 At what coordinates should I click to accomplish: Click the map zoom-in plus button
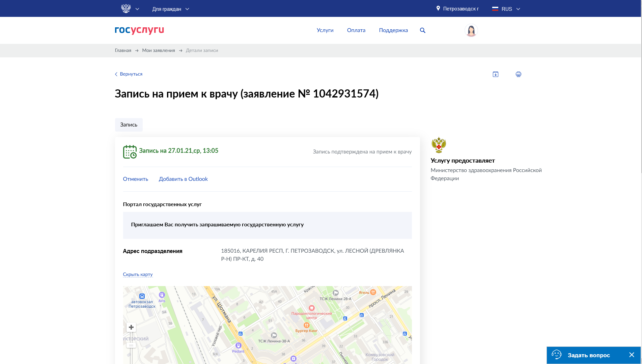[x=131, y=327]
